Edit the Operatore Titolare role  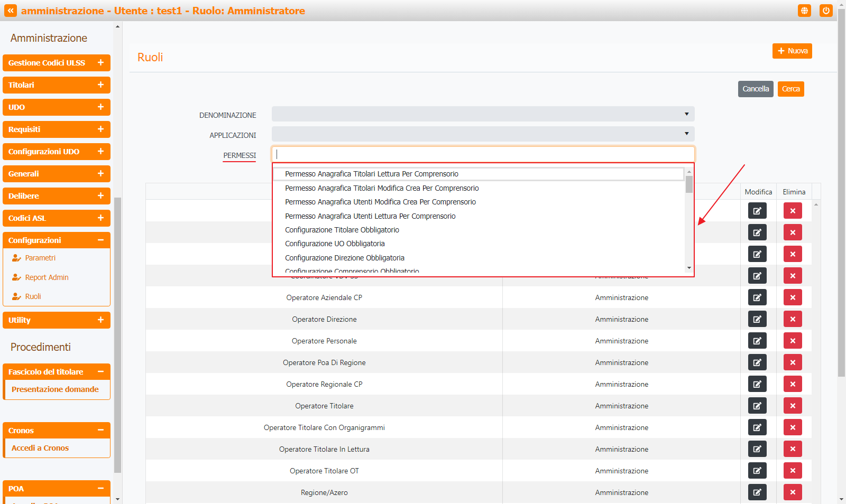[757, 406]
